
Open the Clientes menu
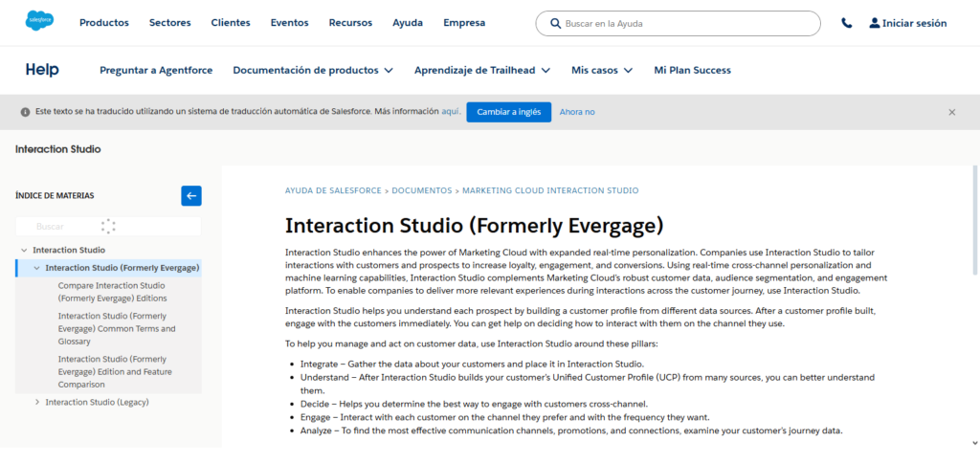(x=231, y=23)
